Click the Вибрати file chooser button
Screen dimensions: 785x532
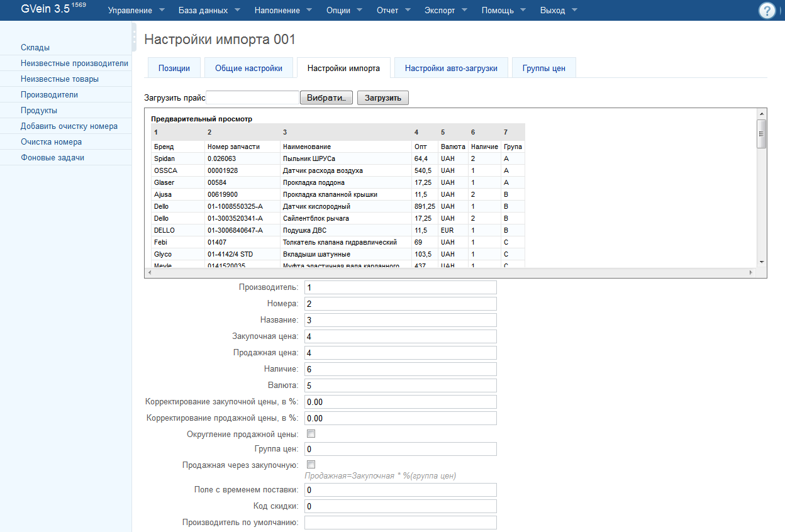tap(326, 98)
